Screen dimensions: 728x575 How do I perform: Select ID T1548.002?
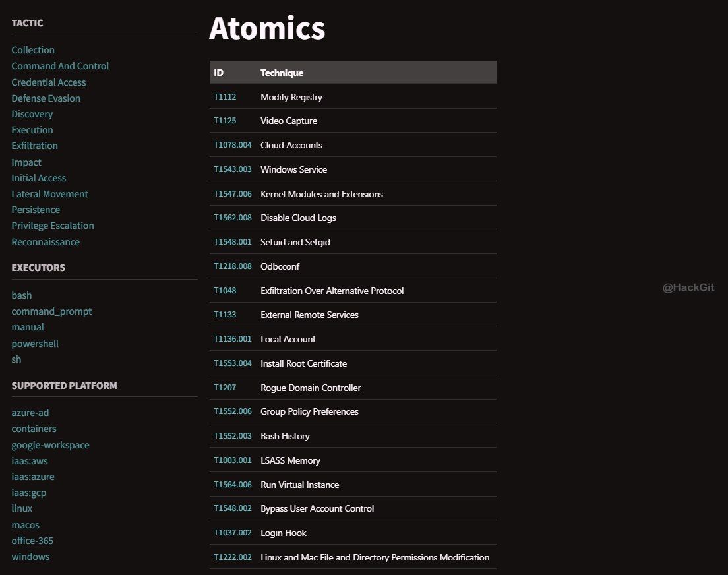pyautogui.click(x=233, y=508)
